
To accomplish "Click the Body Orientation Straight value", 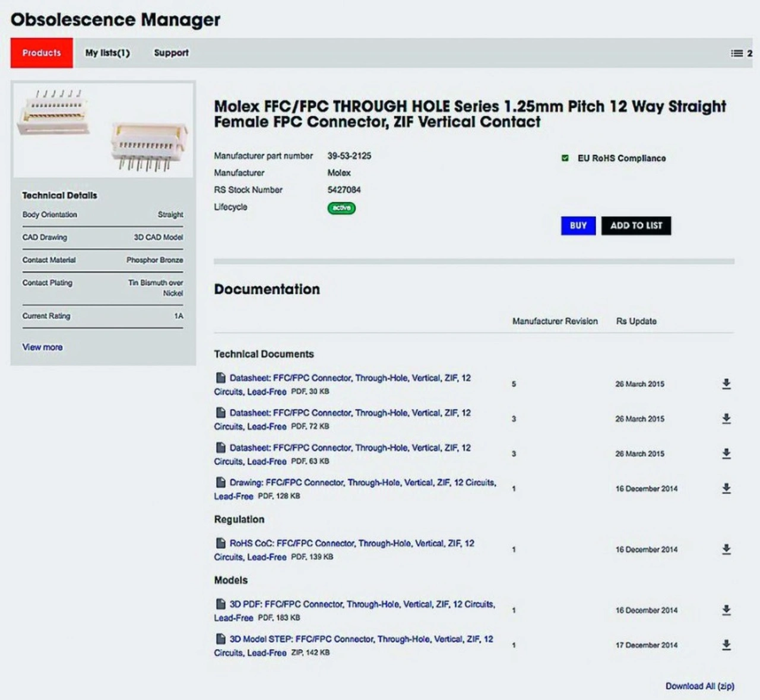I will point(170,214).
